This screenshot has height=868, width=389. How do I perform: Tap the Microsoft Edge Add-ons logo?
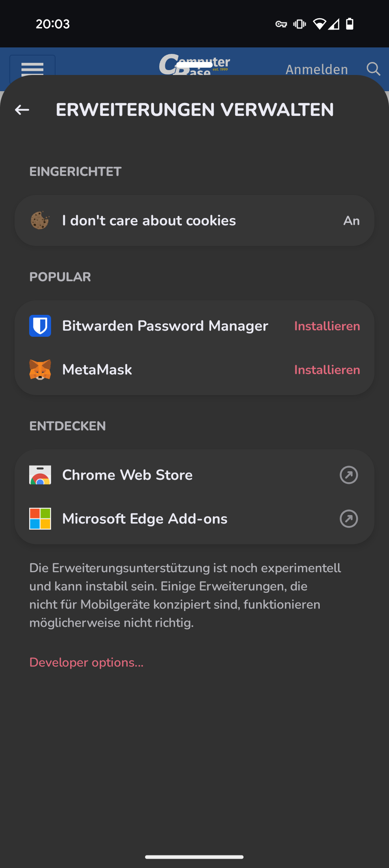coord(40,519)
